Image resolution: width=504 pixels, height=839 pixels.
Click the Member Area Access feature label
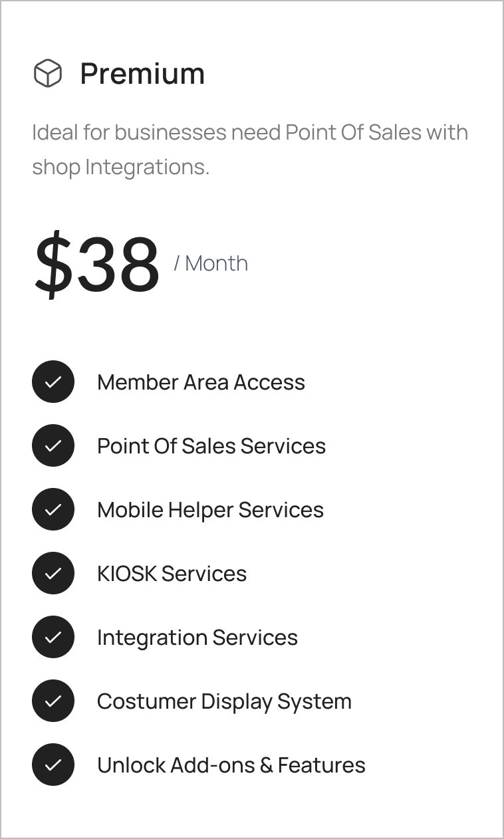coord(201,382)
